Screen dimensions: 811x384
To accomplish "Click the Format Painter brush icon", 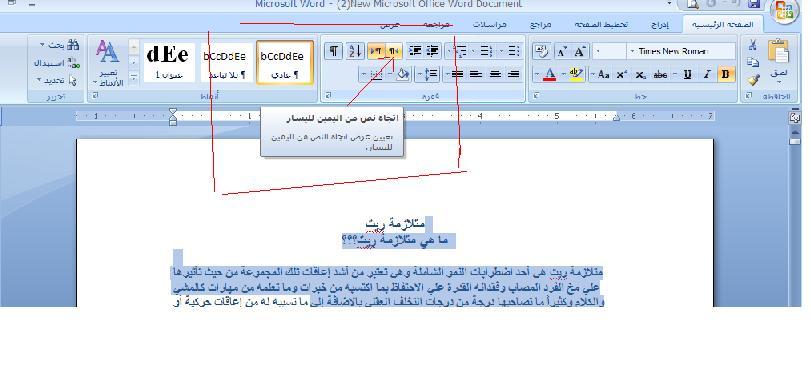I will click(753, 79).
